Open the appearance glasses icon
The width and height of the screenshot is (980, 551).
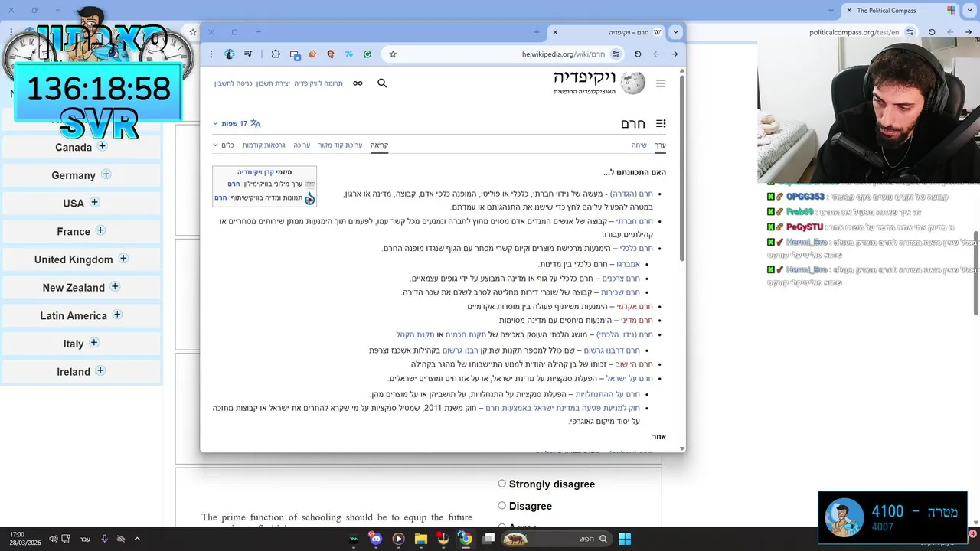[x=358, y=83]
